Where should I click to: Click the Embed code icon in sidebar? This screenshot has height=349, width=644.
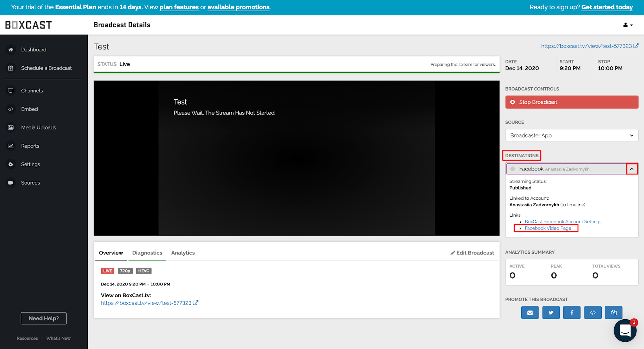(11, 109)
